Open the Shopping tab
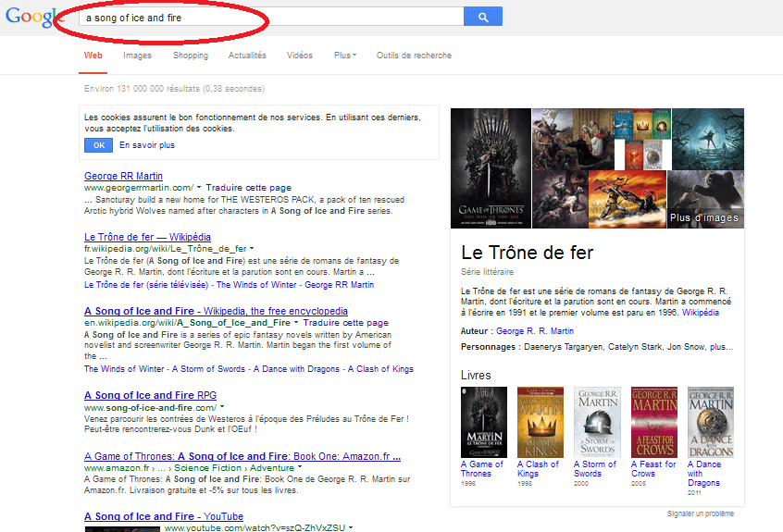The height and width of the screenshot is (532, 783). [191, 56]
